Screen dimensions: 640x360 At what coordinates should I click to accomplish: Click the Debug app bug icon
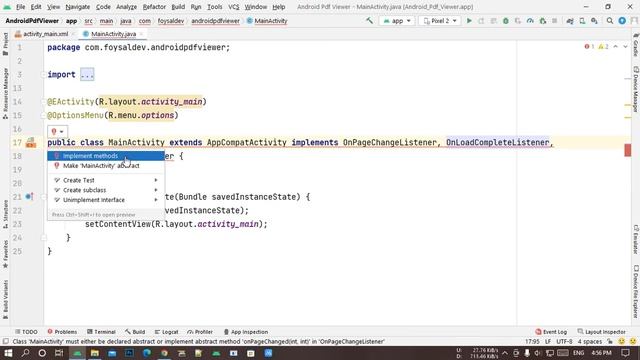(506, 21)
